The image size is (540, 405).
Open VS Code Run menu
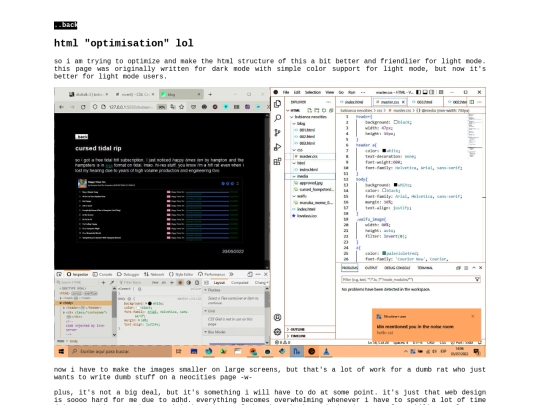tap(352, 92)
